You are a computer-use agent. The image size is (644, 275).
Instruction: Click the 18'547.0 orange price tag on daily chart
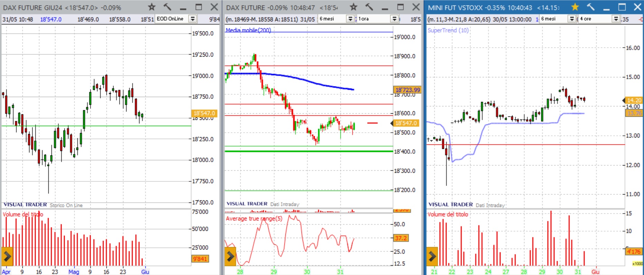(204, 113)
